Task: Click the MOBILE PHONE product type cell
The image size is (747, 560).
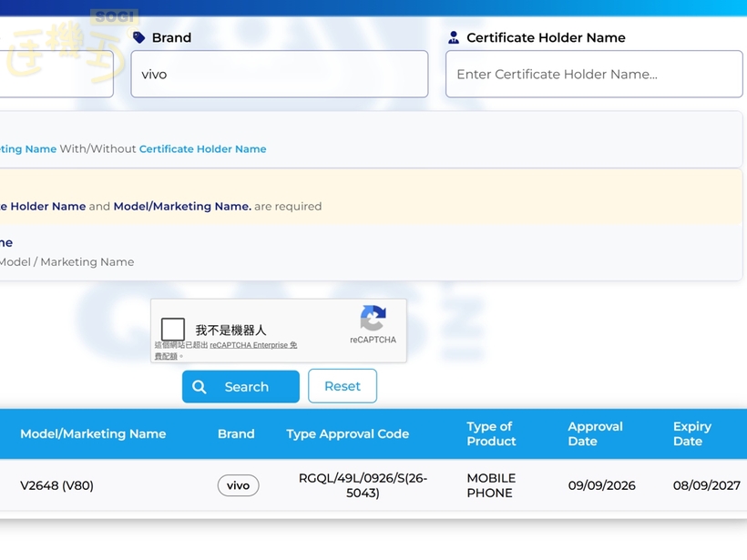Action: (491, 485)
